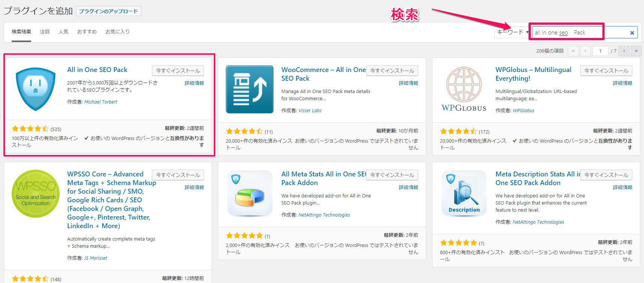Click the WooCommerce All in One SEO Pack icon
Viewport: 644px width, 283px height.
(249, 89)
